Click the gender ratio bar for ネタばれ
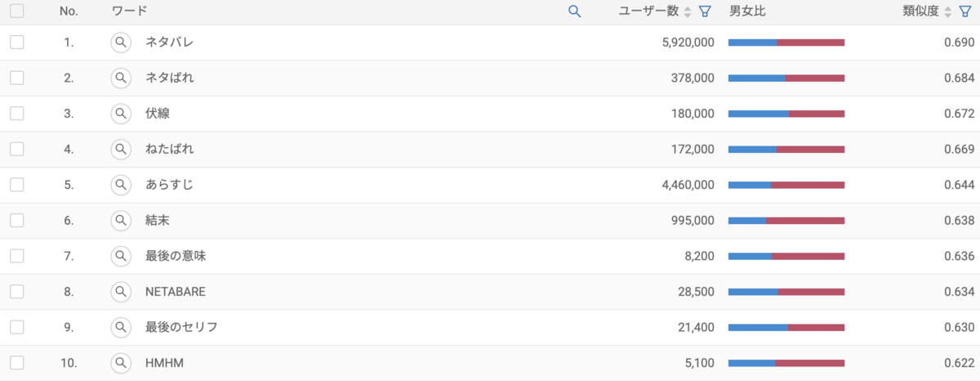This screenshot has width=980, height=381. [786, 78]
